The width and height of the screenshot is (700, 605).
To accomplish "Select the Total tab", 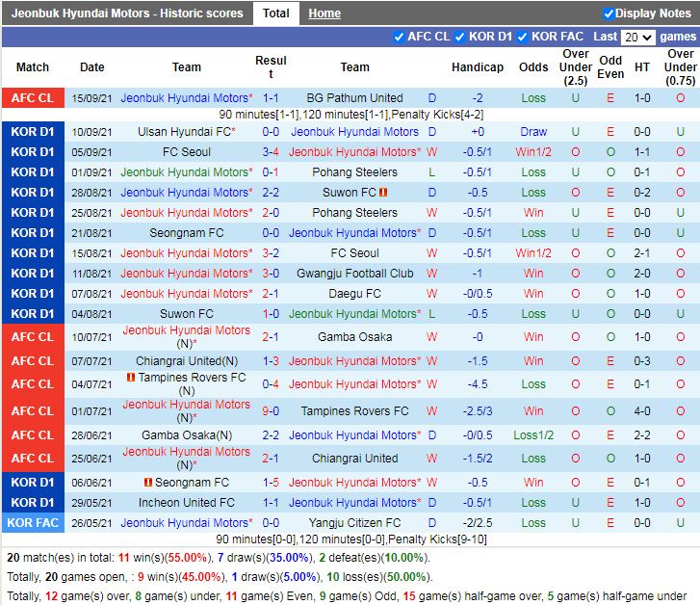I will point(275,13).
